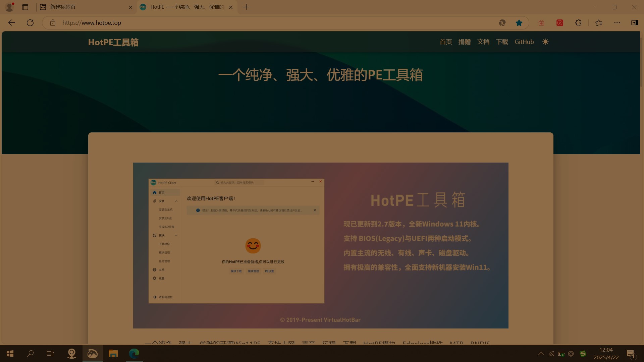This screenshot has width=644, height=362.
Task: Click the smiley emoji in the client screenshot
Action: [x=253, y=246]
